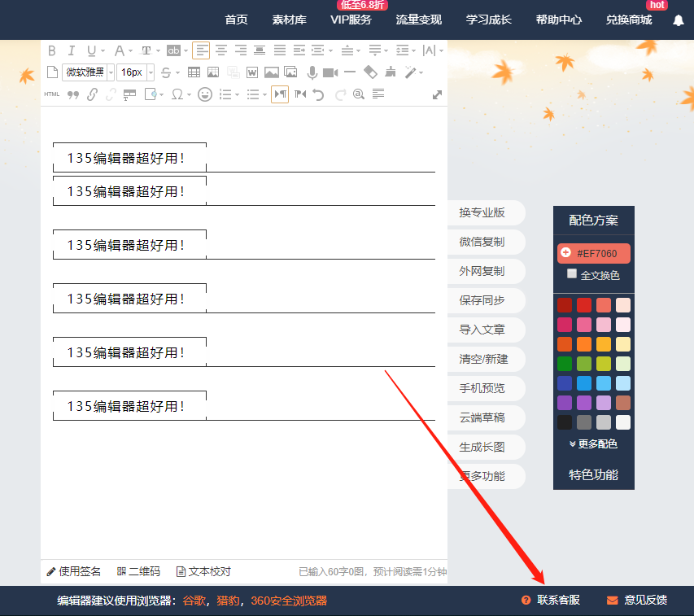Toggle bold formatting
Image resolution: width=694 pixels, height=616 pixels.
coord(52,51)
